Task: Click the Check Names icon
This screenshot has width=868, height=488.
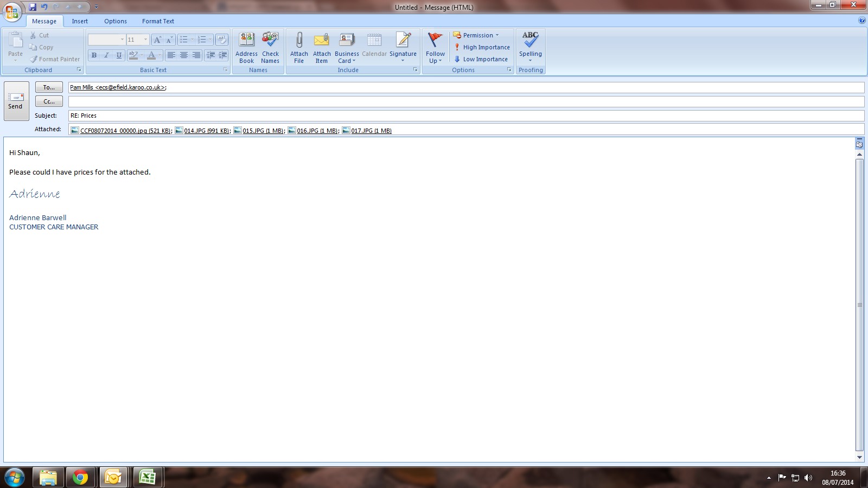Action: pyautogui.click(x=270, y=41)
